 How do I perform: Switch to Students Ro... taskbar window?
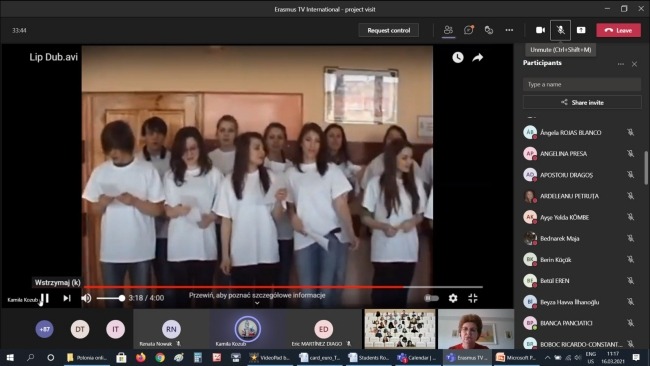tap(369, 357)
